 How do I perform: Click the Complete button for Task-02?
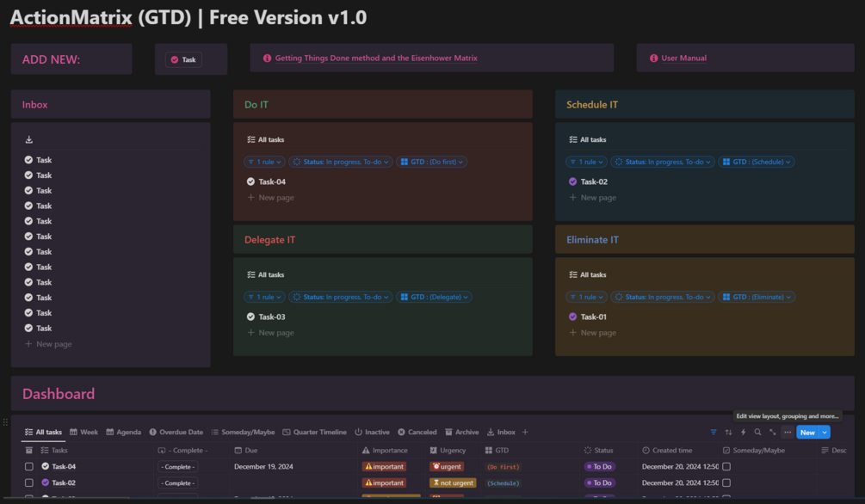(x=178, y=483)
